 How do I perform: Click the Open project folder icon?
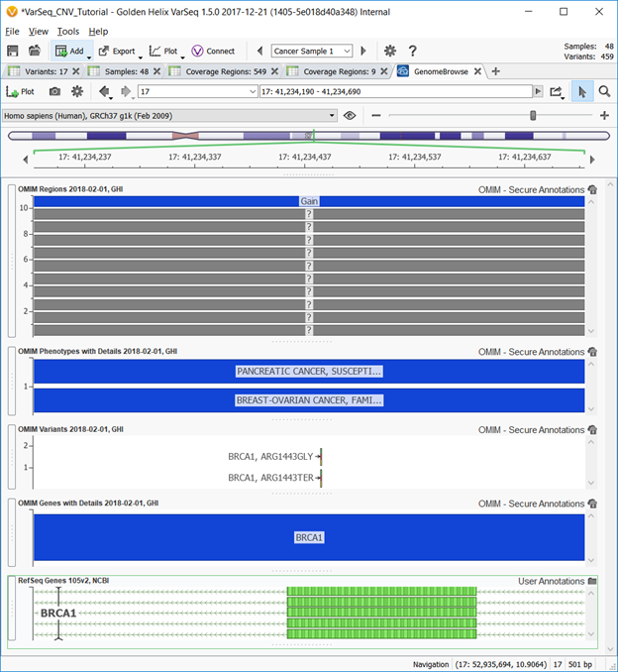pyautogui.click(x=35, y=51)
